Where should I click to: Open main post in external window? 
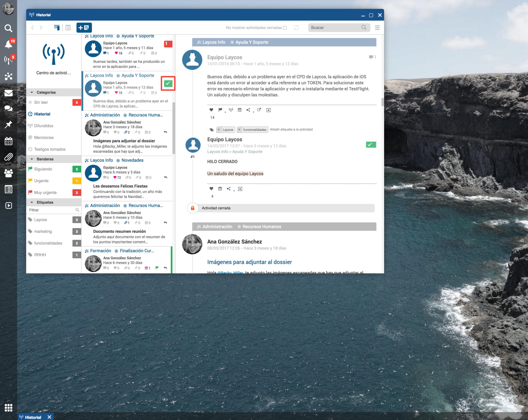pos(259,110)
